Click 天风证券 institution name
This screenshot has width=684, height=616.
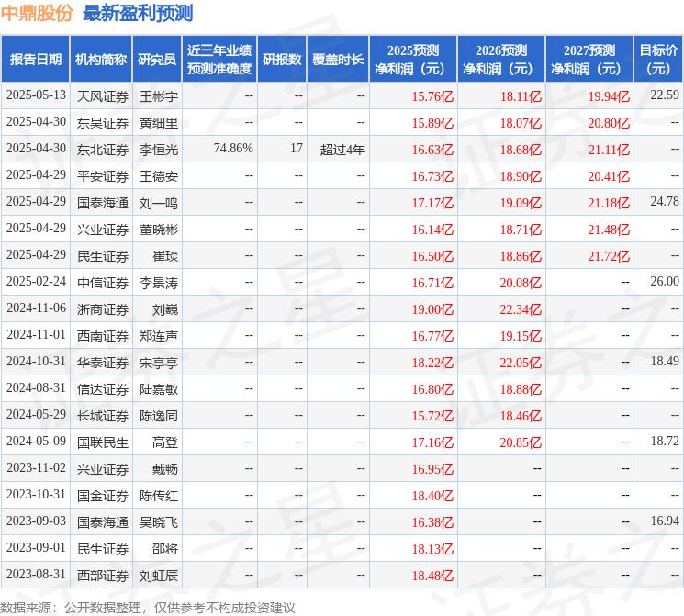(103, 96)
